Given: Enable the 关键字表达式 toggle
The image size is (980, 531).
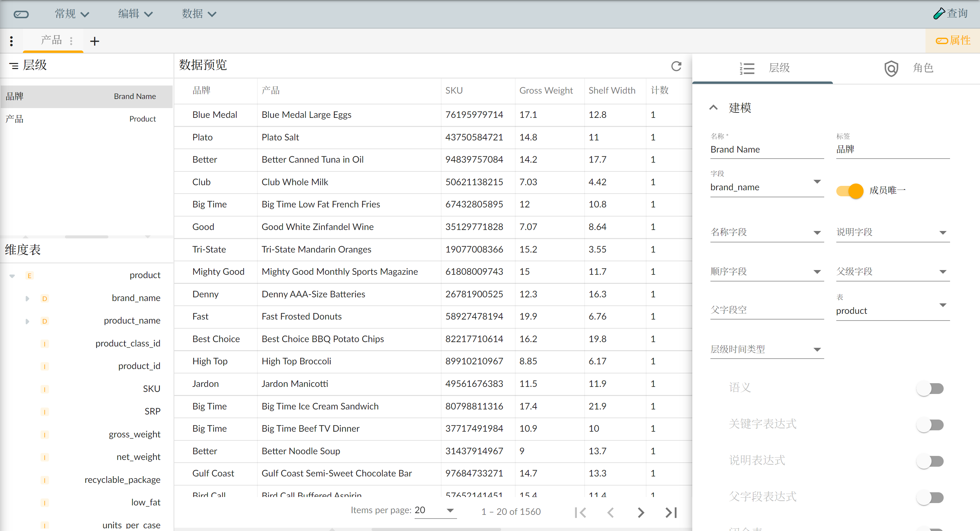Looking at the screenshot, I should pos(930,425).
